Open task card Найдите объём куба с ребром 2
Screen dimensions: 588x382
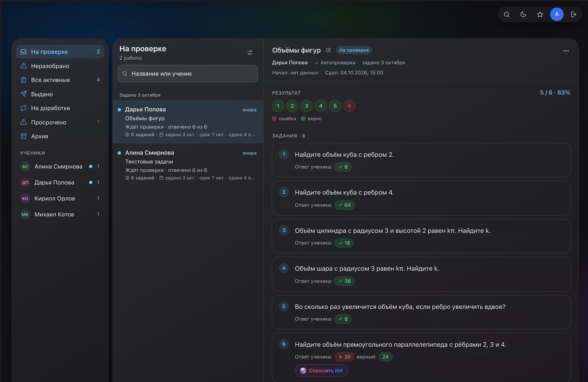click(421, 160)
